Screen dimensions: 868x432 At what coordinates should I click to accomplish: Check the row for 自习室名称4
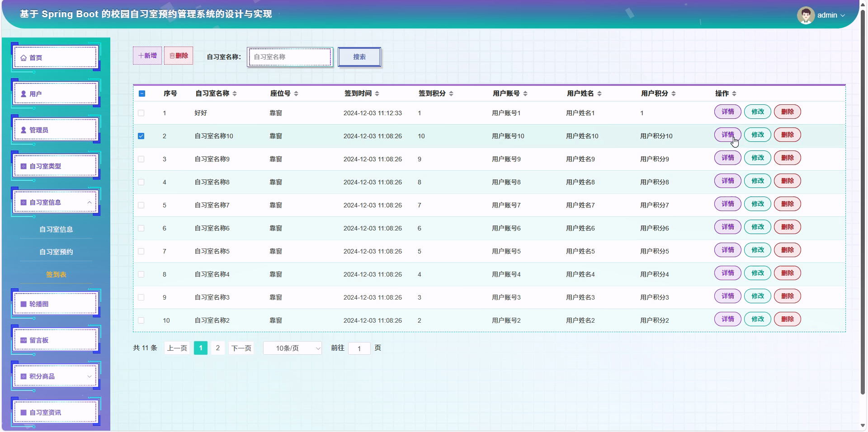tap(141, 274)
